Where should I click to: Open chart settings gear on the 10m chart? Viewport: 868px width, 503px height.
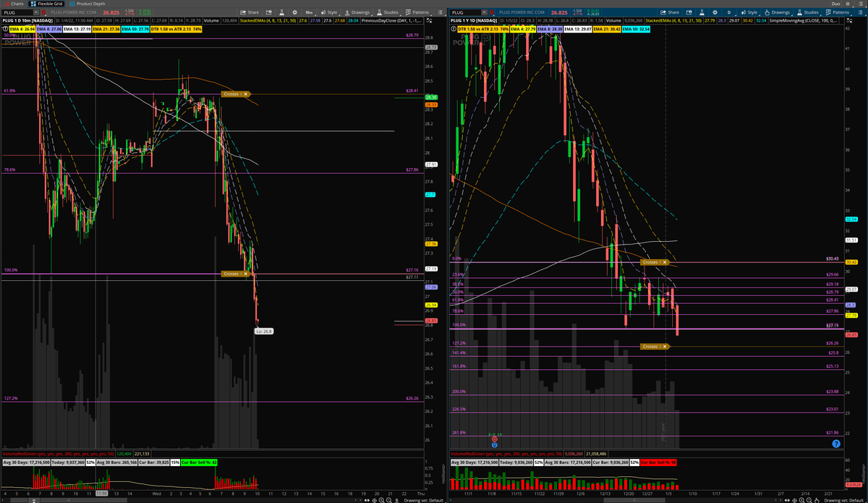tap(294, 12)
